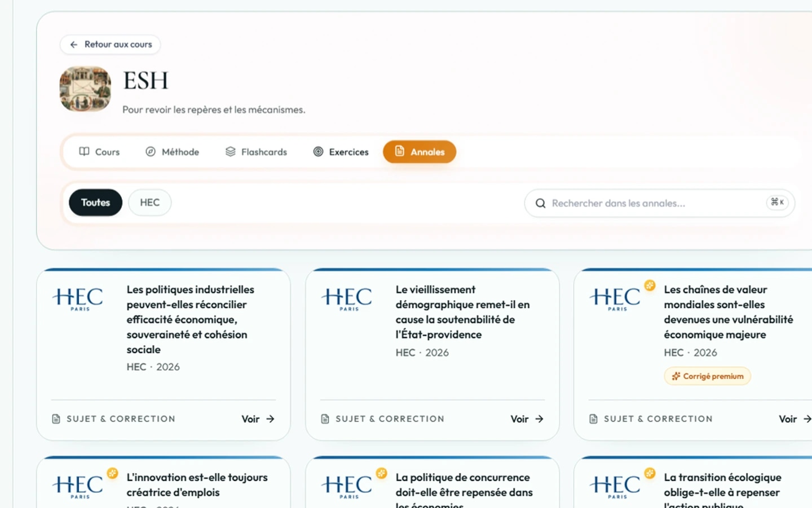Viewport: 812px width, 508px height.
Task: Click Voir on politiques industrielles card
Action: point(258,419)
